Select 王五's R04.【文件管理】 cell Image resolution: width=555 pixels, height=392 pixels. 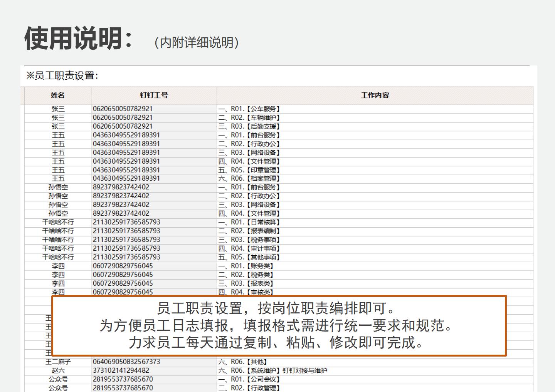pos(375,161)
